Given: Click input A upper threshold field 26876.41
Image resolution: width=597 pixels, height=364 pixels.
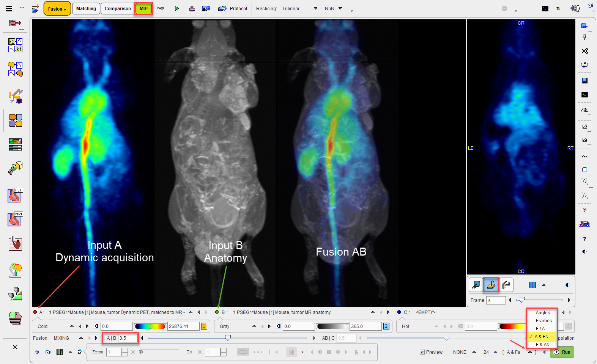Looking at the screenshot, I should click(x=183, y=326).
